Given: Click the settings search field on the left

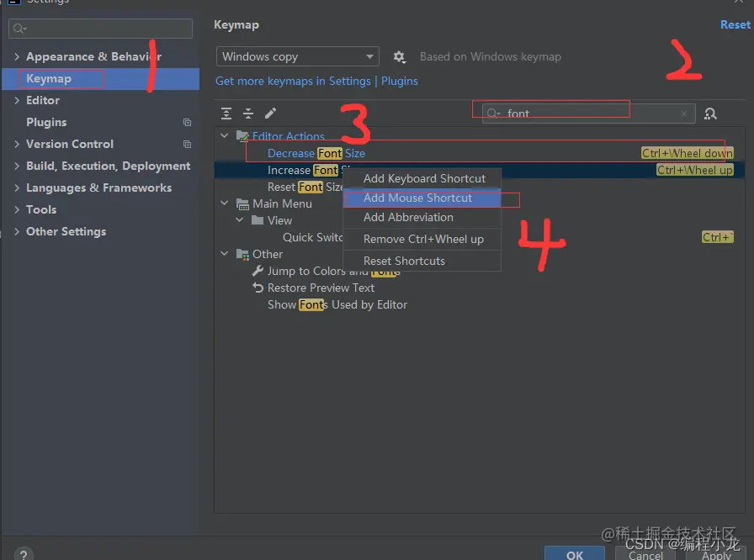Looking at the screenshot, I should click(100, 29).
